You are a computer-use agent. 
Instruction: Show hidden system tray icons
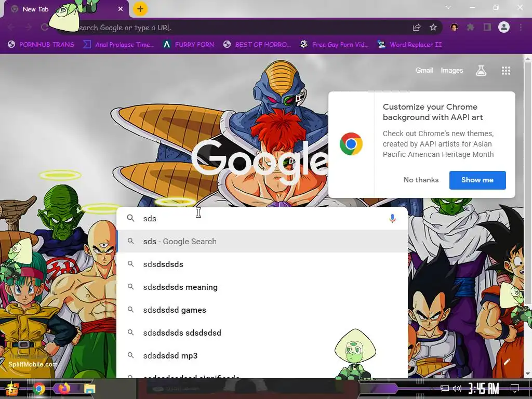coord(432,389)
